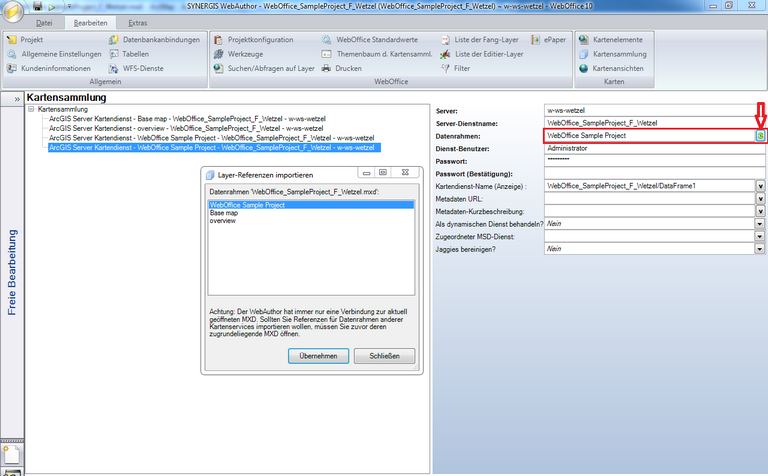Open Suchen/Abfragen auf Layer icon
768x476 pixels.
click(218, 68)
